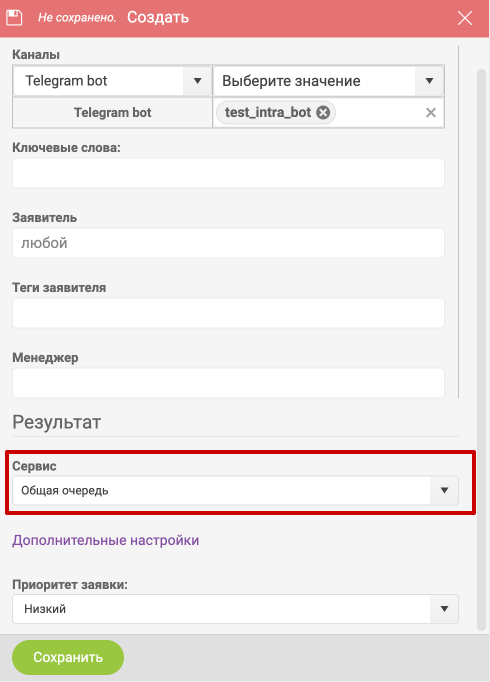
Task: Click the Выберите значение placeholder text
Action: coord(291,81)
